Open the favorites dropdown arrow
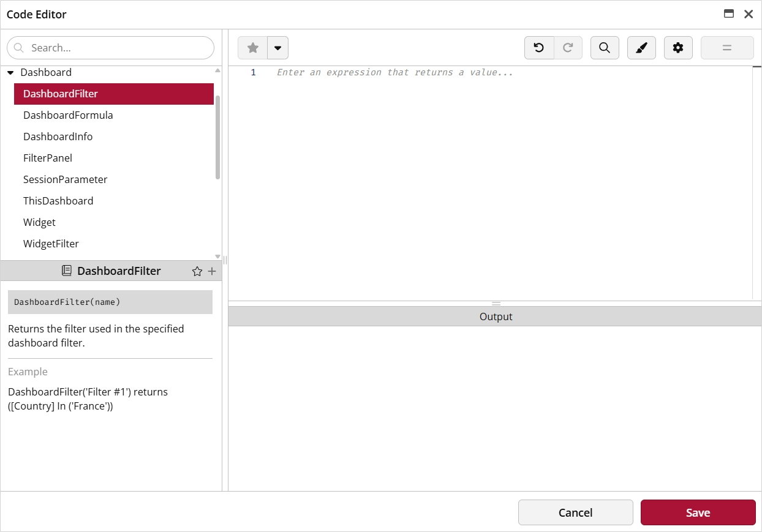Image resolution: width=762 pixels, height=532 pixels. [277, 48]
